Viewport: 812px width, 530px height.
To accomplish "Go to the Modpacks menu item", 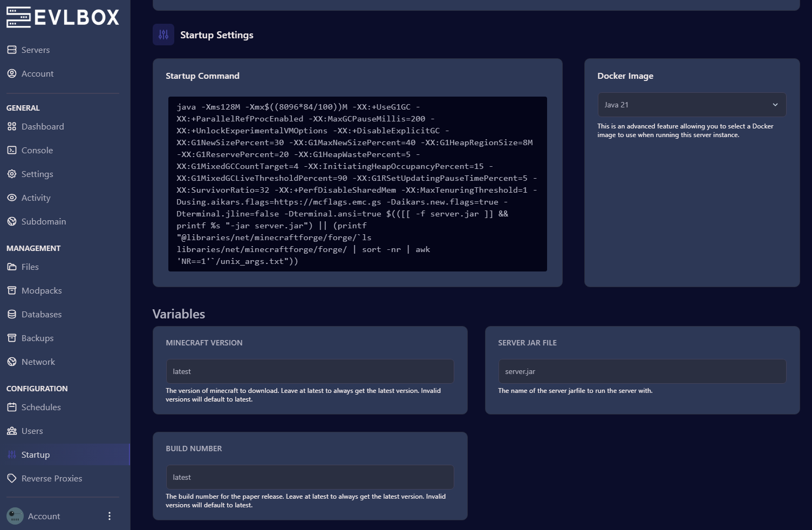I will pos(42,290).
